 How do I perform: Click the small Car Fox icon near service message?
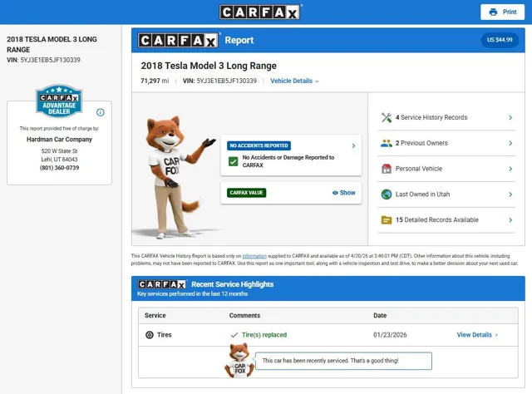239,361
